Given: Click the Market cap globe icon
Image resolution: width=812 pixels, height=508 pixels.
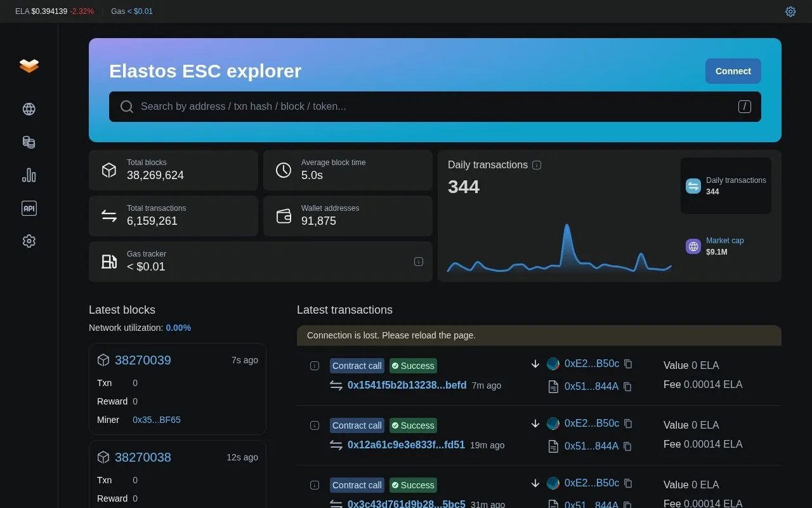Looking at the screenshot, I should (x=693, y=246).
